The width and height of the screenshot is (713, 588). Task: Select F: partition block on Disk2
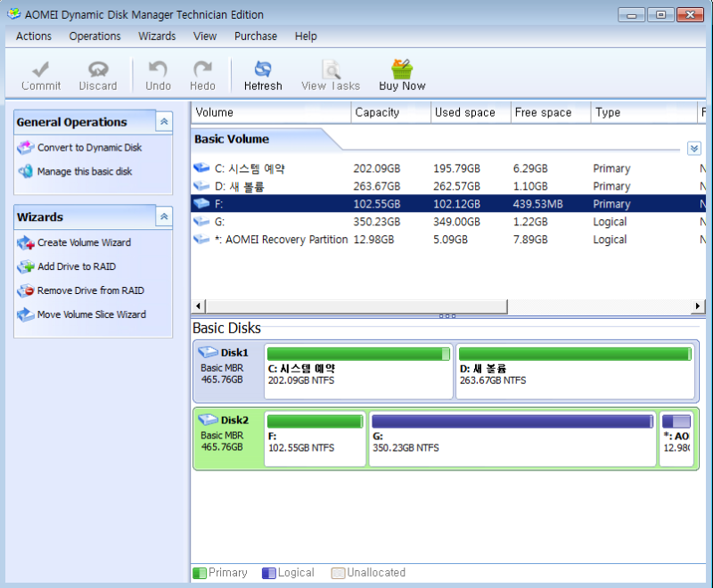pos(315,438)
